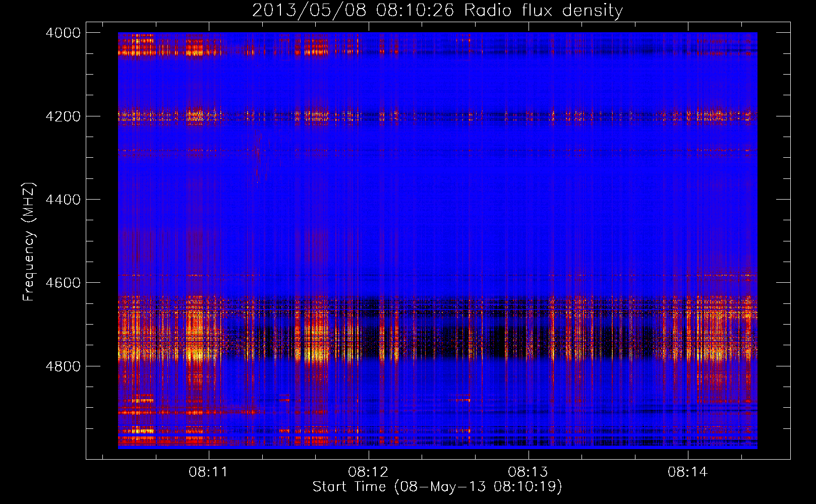Click the 'Start Time (08-May-13 08:10:19)' label
Screen dimensions: 816x504
coord(437,487)
